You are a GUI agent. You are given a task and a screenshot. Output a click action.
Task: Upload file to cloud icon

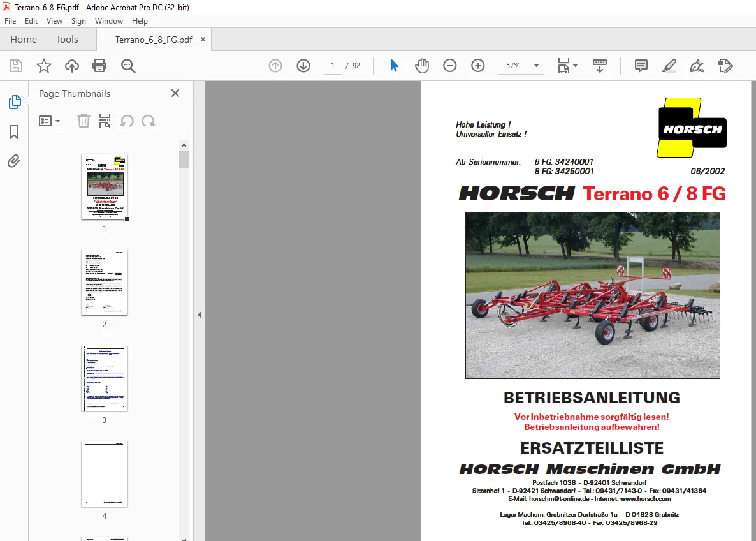tap(72, 66)
